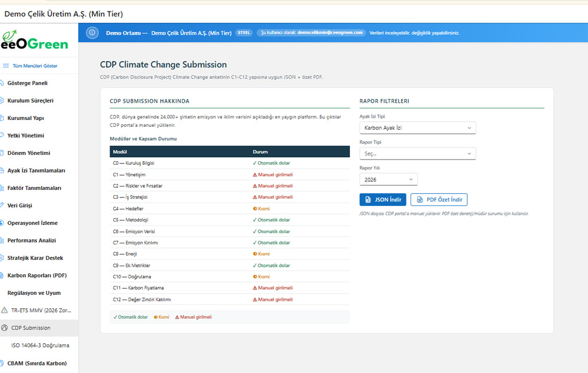The image size is (588, 373).
Task: Select row C10 — Doğrulama
Action: [230, 277]
